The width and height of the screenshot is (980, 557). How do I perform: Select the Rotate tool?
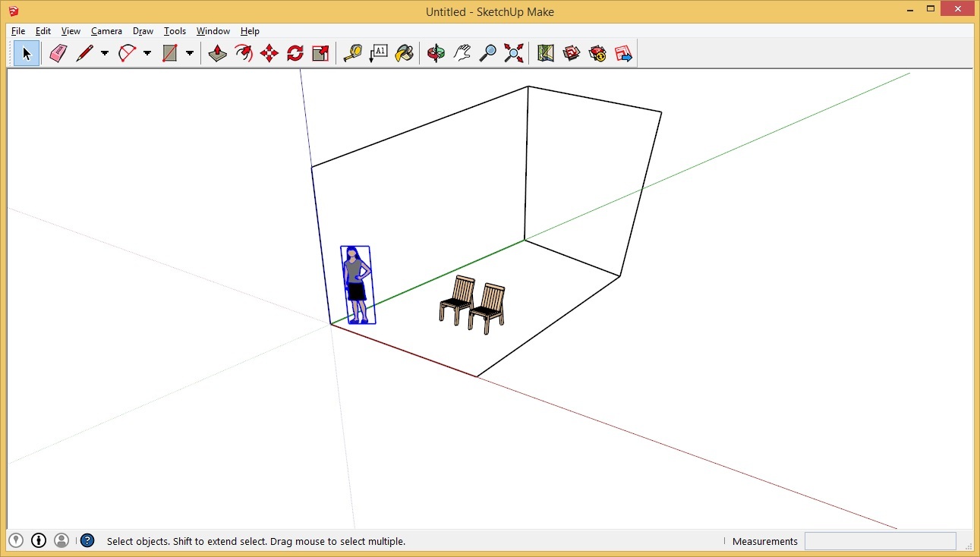(295, 53)
